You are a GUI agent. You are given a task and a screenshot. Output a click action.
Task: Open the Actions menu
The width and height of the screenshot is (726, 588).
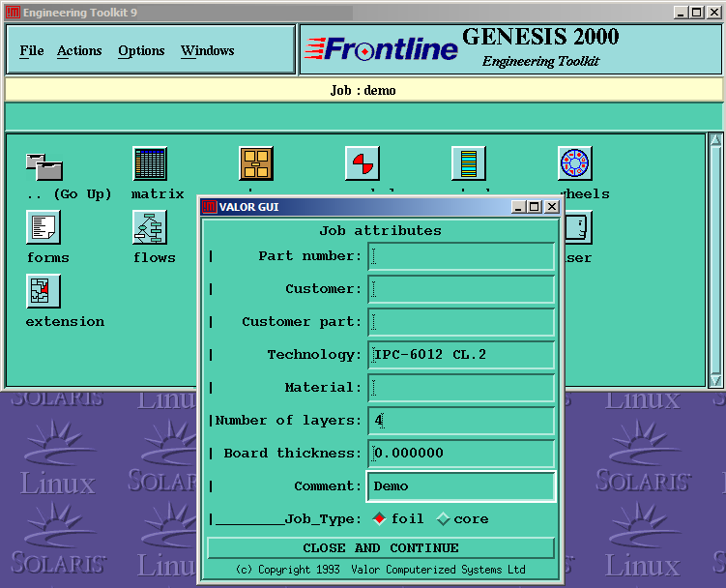(x=79, y=50)
